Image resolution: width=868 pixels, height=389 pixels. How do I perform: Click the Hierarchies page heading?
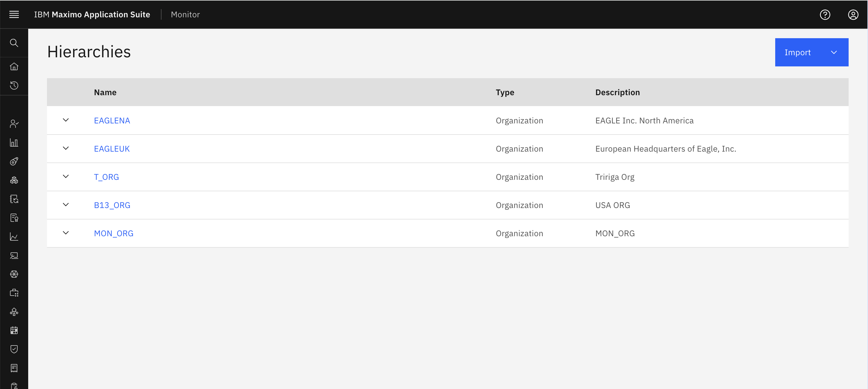89,52
